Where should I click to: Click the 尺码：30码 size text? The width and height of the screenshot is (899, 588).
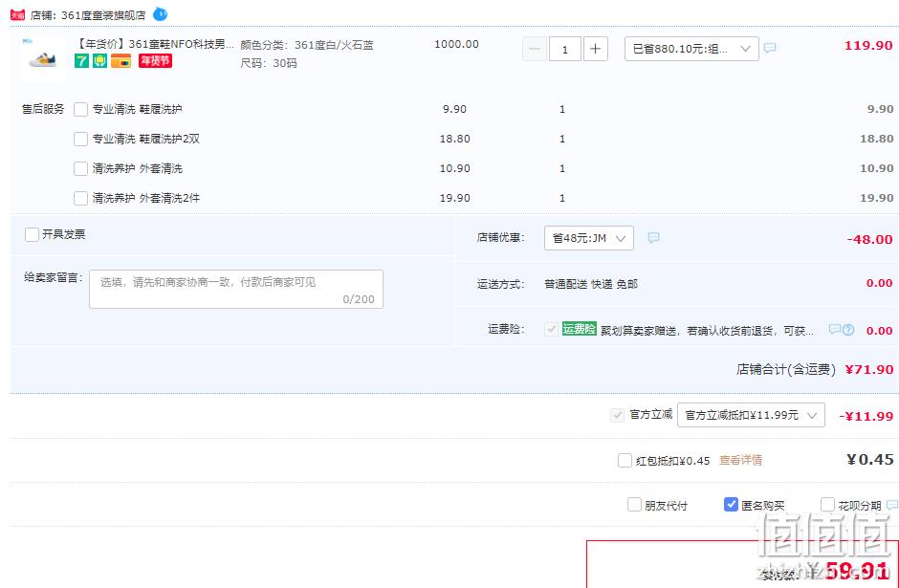(x=269, y=63)
